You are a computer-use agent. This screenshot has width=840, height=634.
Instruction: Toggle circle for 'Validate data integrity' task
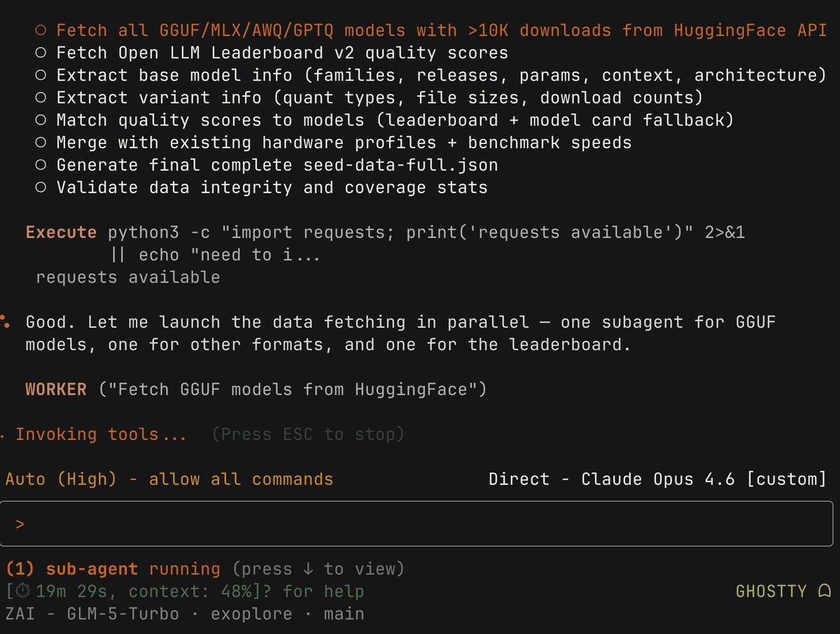[41, 188]
